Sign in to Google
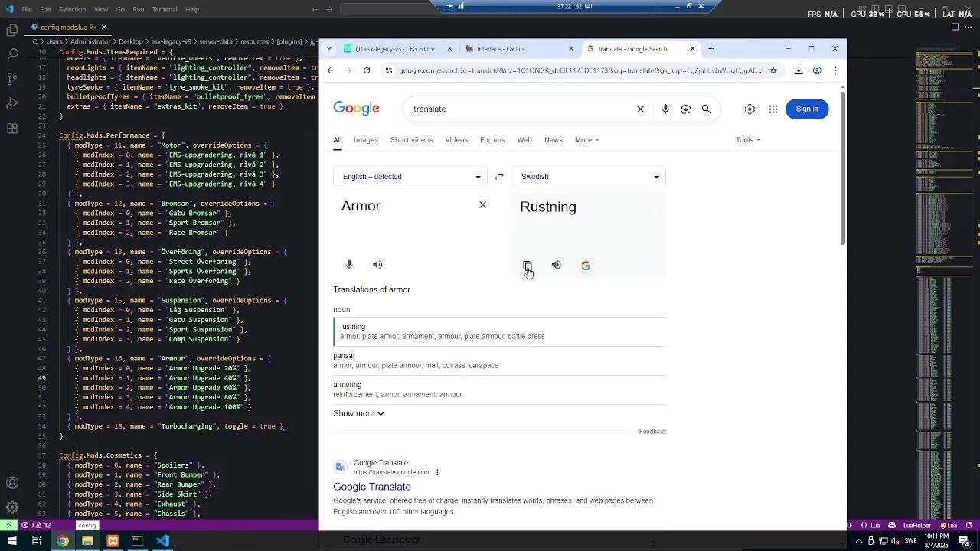980x551 pixels. point(807,109)
